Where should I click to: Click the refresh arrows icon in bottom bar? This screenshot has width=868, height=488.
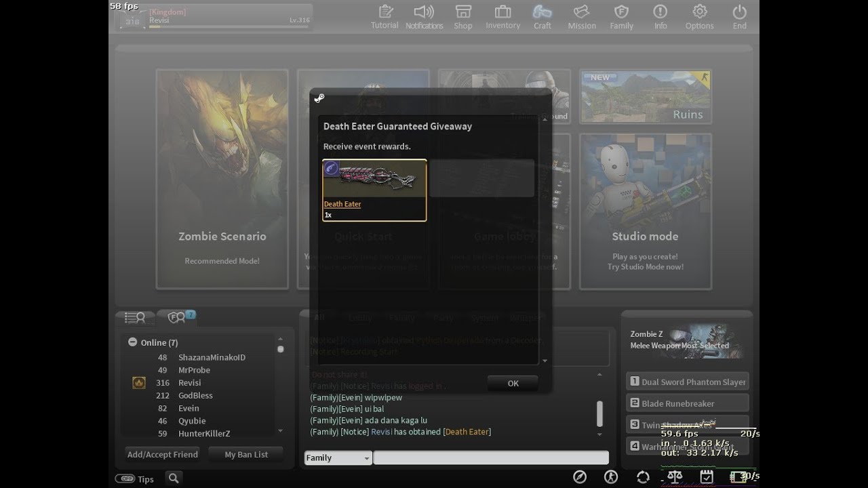643,477
